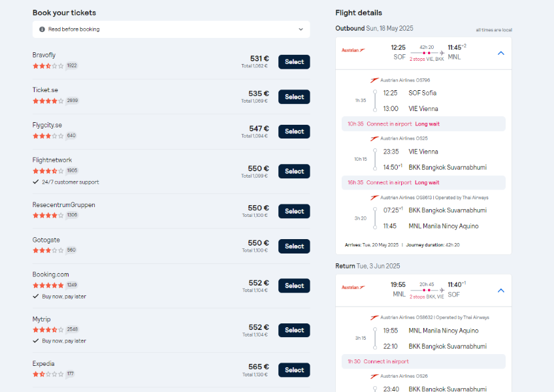The image size is (554, 392).
Task: Open Mytrip's 2548 review count badge
Action: 73,329
